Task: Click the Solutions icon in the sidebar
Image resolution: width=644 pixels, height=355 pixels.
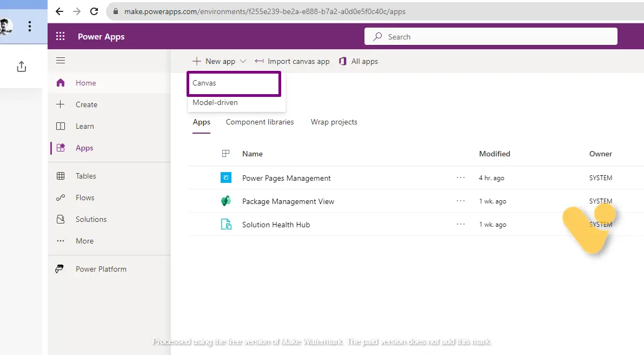Action: [x=61, y=219]
